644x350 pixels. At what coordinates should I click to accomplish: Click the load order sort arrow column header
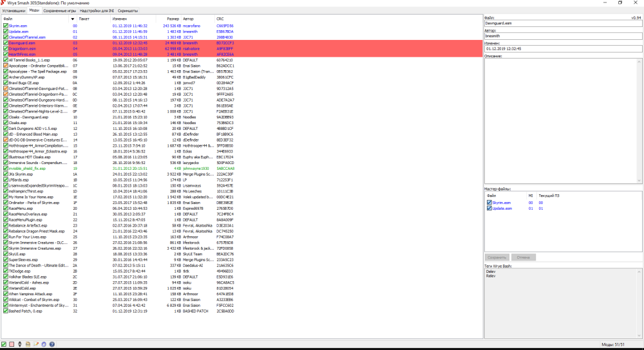click(73, 19)
